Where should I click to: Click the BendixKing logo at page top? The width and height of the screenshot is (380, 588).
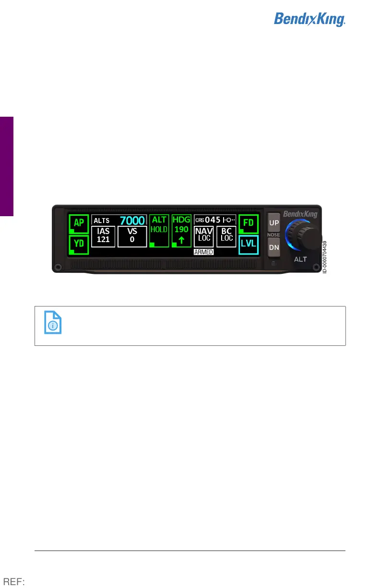pyautogui.click(x=309, y=19)
